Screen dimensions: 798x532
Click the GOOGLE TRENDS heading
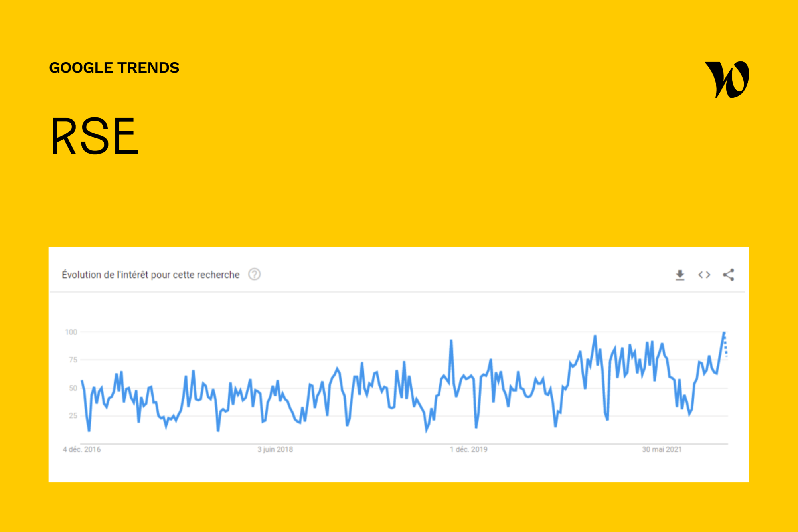pos(114,68)
